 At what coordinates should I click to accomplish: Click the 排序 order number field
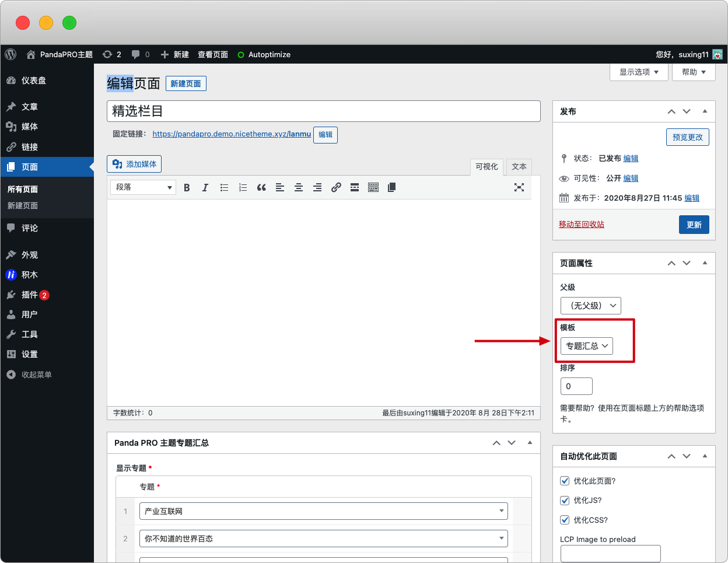[x=576, y=386]
